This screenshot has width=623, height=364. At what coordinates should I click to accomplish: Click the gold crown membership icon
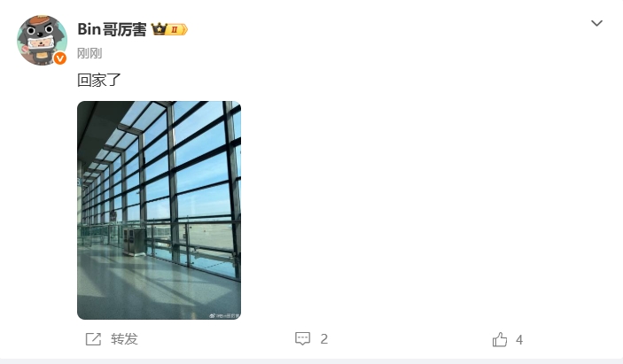pyautogui.click(x=159, y=29)
